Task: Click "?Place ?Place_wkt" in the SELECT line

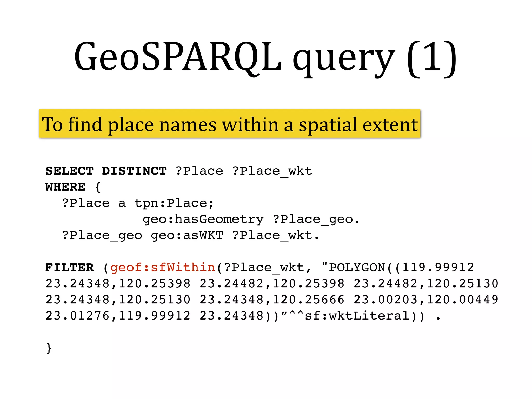Action: [x=244, y=171]
